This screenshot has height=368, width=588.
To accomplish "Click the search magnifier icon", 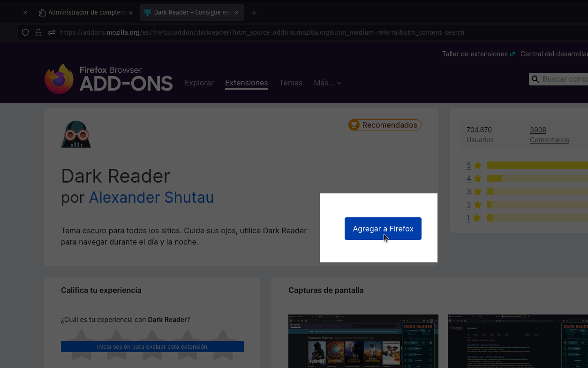I will tap(535, 79).
